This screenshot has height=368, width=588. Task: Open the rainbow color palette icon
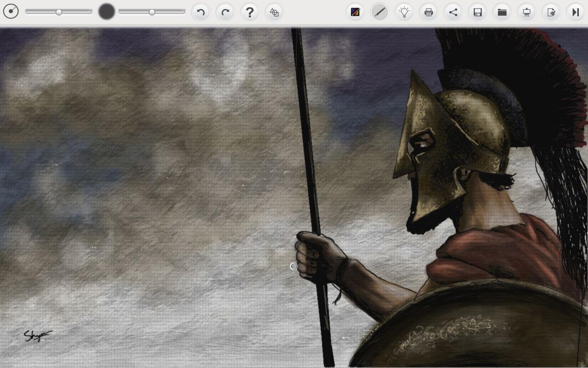click(x=355, y=12)
